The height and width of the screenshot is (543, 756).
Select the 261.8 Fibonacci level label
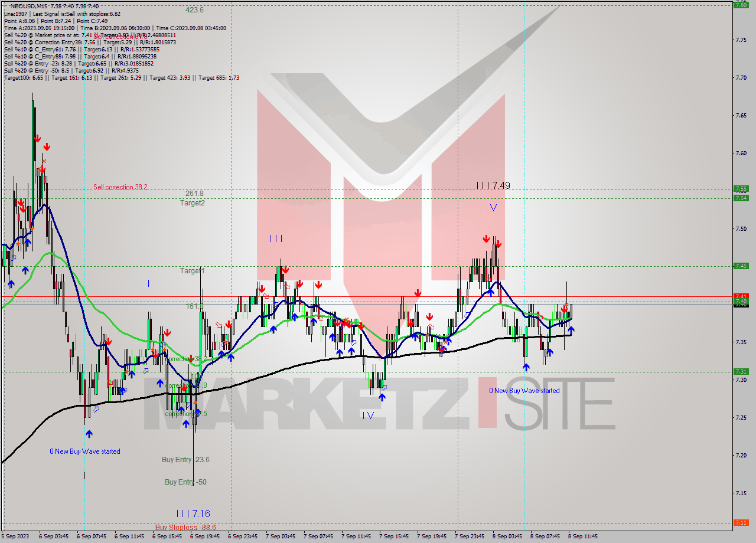pyautogui.click(x=194, y=194)
